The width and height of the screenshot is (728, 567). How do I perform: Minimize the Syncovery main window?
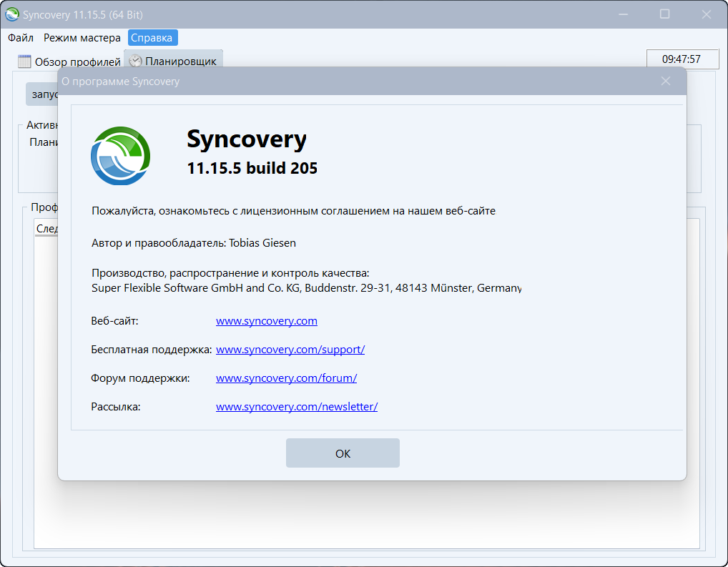[623, 14]
